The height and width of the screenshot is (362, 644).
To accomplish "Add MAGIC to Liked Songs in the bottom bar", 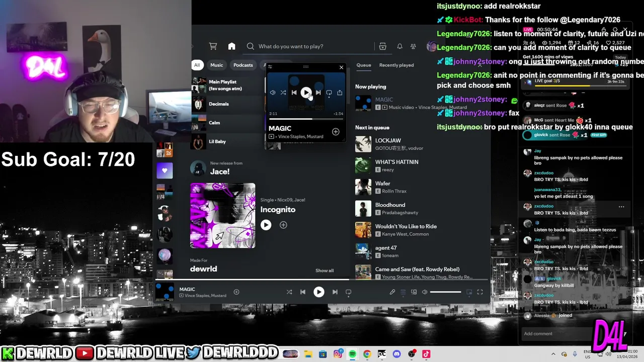I will [236, 292].
